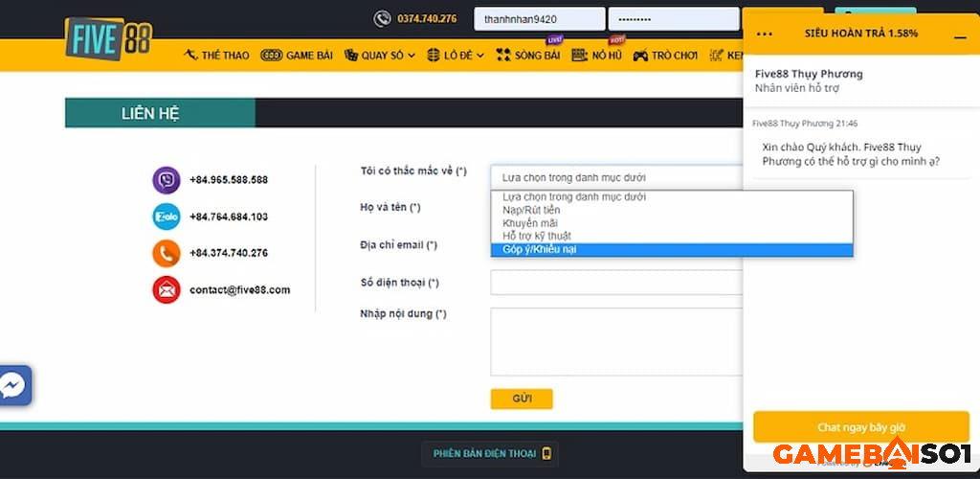Open the chat options three-dots menu
Screen dimensions: 980x479
[x=765, y=34]
